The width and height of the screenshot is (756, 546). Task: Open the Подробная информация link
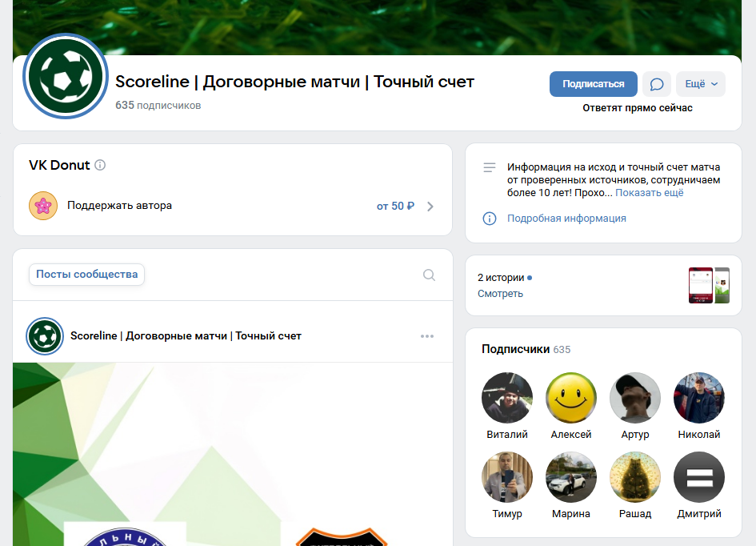pyautogui.click(x=566, y=219)
